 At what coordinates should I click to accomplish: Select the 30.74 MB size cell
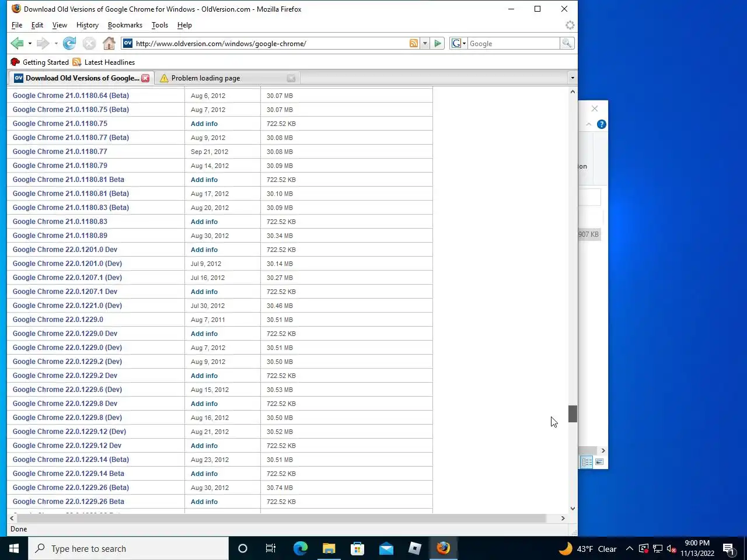coord(280,488)
